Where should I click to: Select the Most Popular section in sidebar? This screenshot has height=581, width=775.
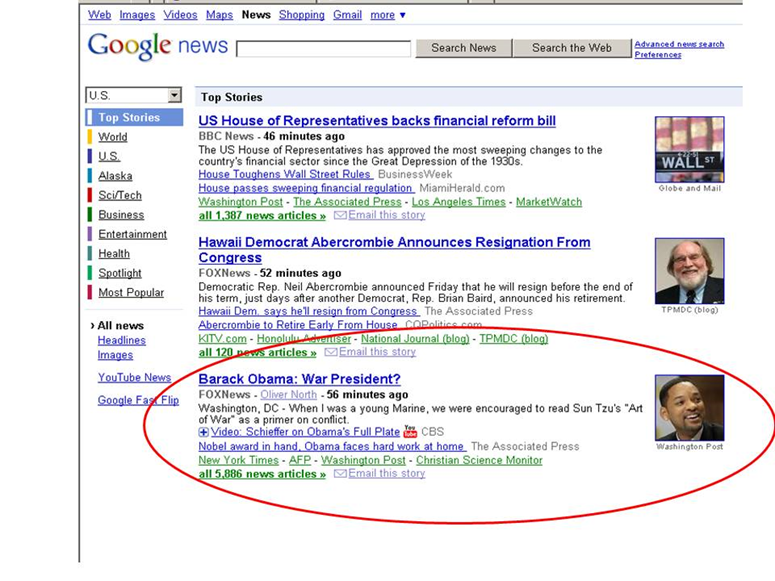(131, 292)
